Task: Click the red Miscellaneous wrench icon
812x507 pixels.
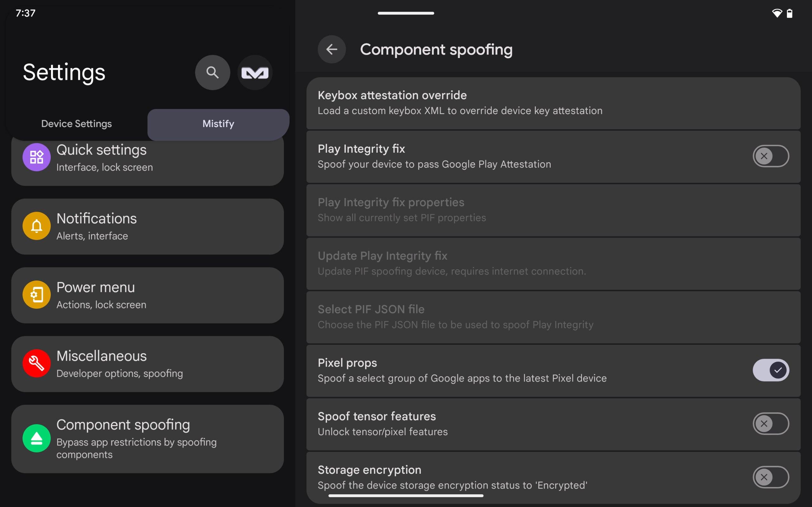Action: (x=36, y=363)
